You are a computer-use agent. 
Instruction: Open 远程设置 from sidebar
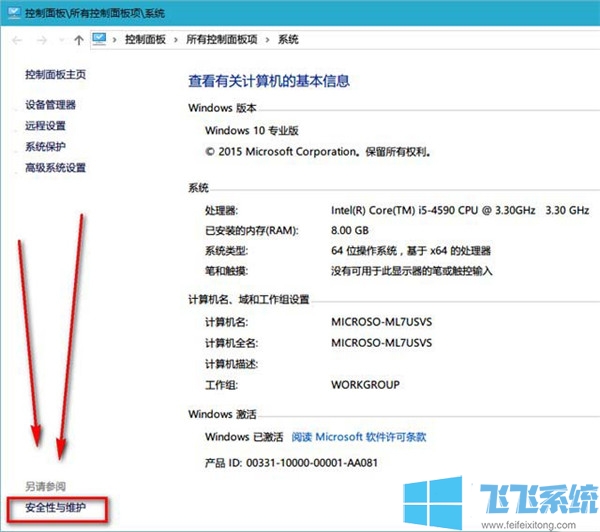45,126
